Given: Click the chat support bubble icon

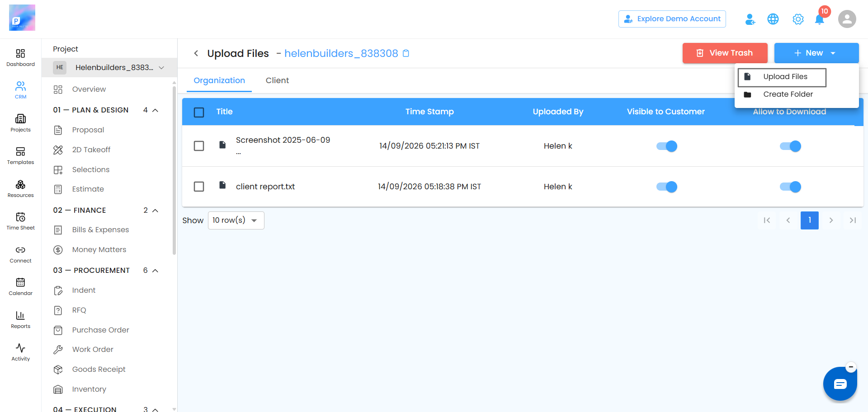Looking at the screenshot, I should coord(840,384).
